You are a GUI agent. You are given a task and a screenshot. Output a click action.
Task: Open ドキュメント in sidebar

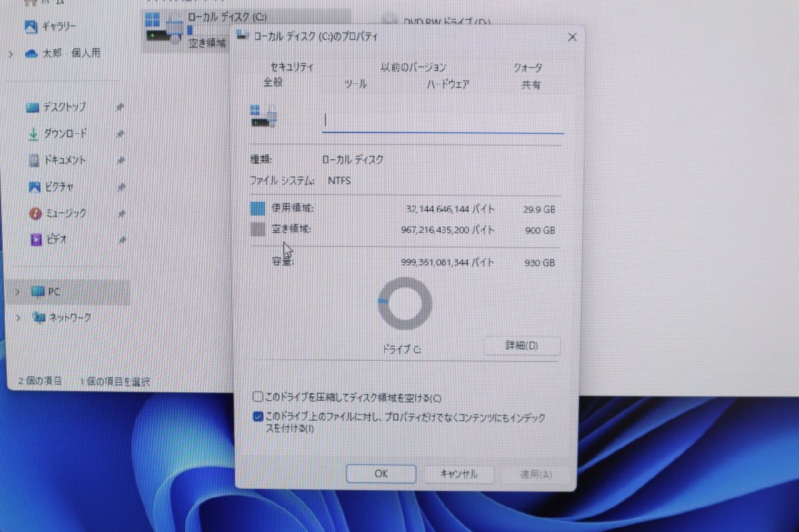coord(64,160)
